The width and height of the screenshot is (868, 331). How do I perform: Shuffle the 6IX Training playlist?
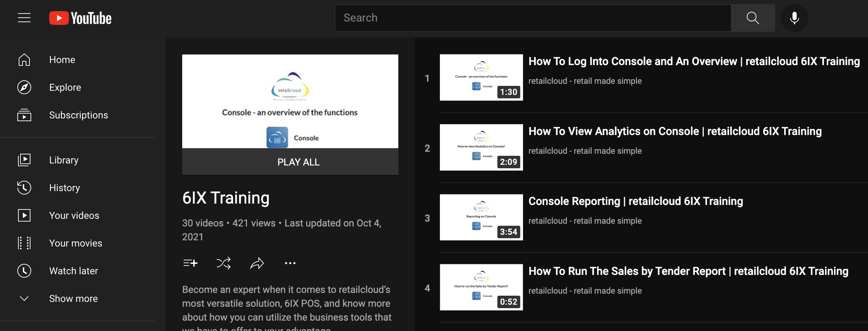(223, 263)
